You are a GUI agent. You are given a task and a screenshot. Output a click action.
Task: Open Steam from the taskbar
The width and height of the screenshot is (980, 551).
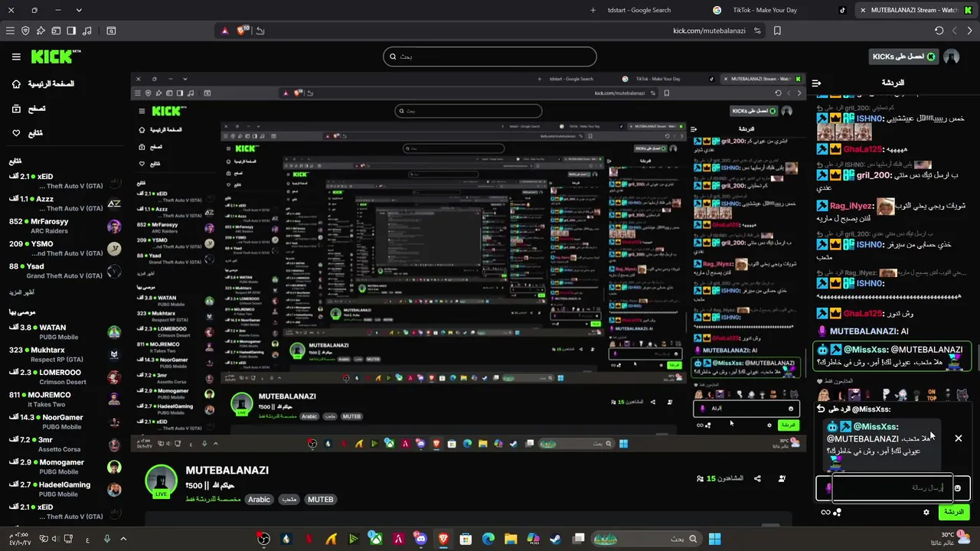coord(555,540)
